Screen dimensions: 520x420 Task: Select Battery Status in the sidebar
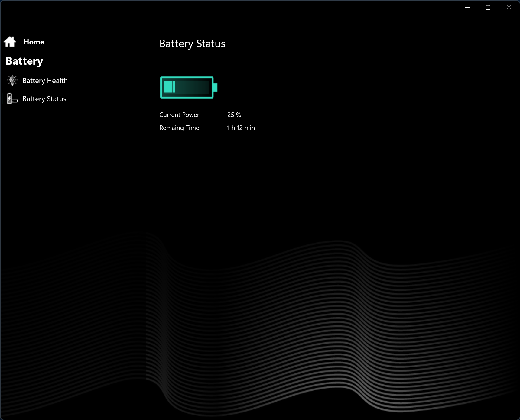point(44,99)
